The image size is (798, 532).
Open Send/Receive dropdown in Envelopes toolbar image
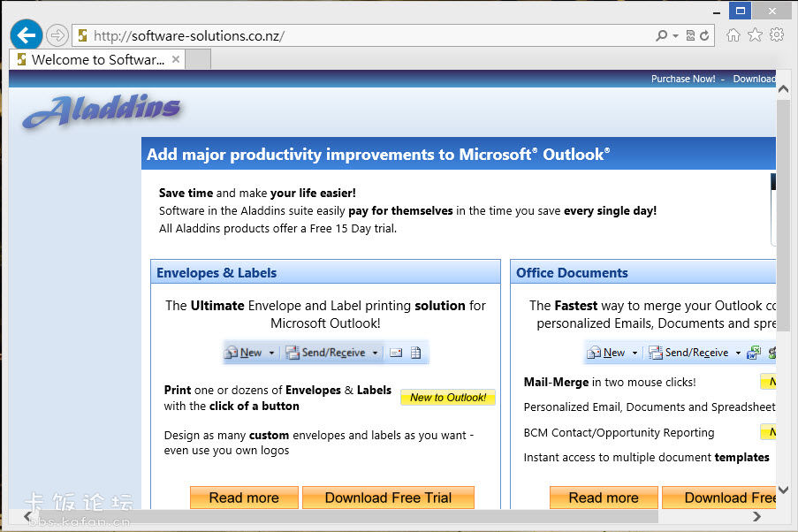375,353
